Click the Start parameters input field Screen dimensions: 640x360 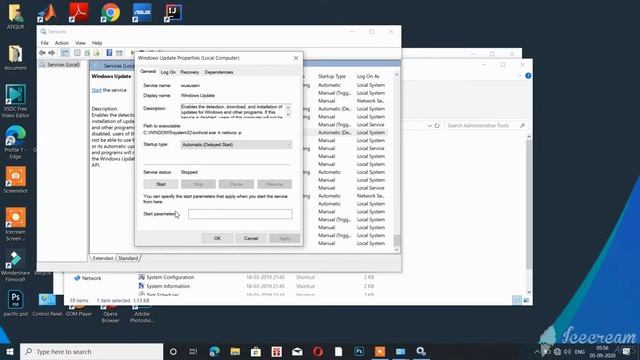[x=240, y=214]
